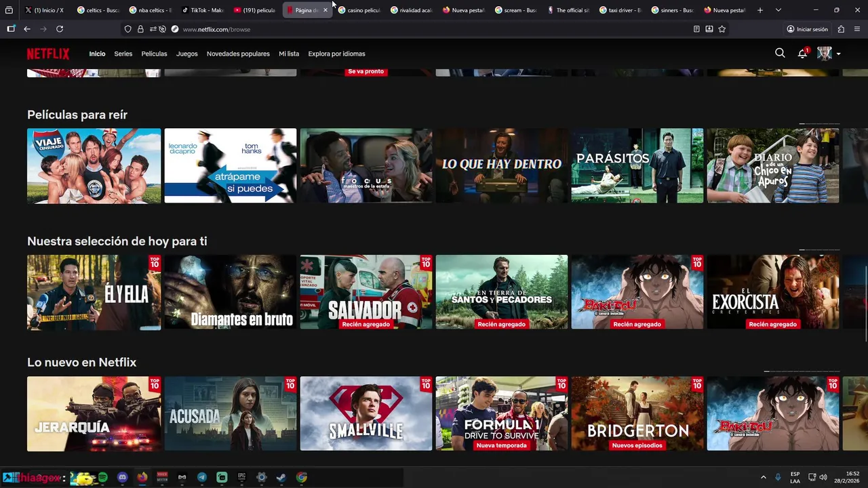Open the Smallville thumbnail

(x=366, y=413)
